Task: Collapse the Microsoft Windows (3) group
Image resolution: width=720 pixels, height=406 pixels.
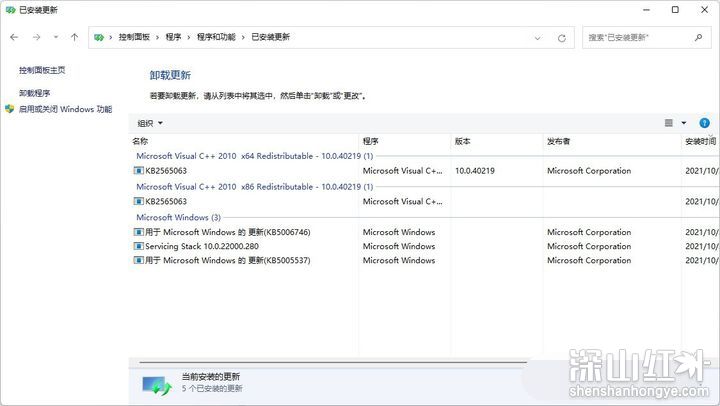Action: pos(178,217)
